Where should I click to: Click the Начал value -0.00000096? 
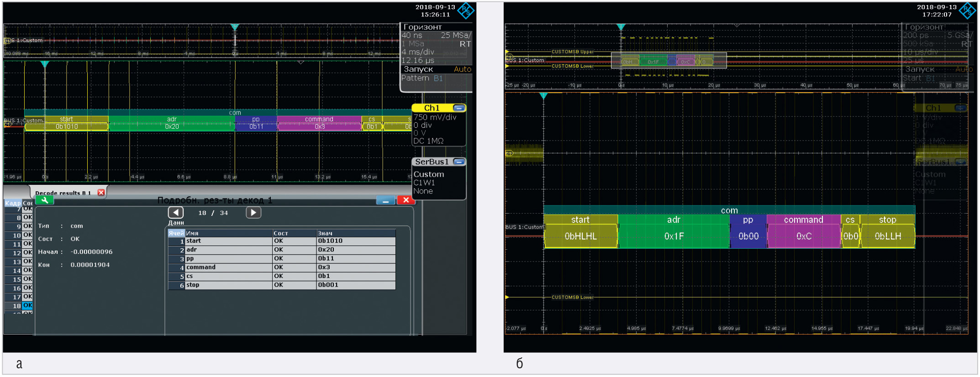click(x=91, y=252)
